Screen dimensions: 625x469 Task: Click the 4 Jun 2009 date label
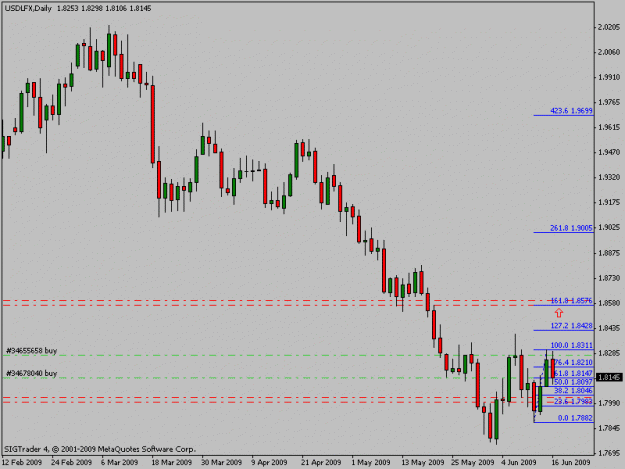tap(519, 462)
